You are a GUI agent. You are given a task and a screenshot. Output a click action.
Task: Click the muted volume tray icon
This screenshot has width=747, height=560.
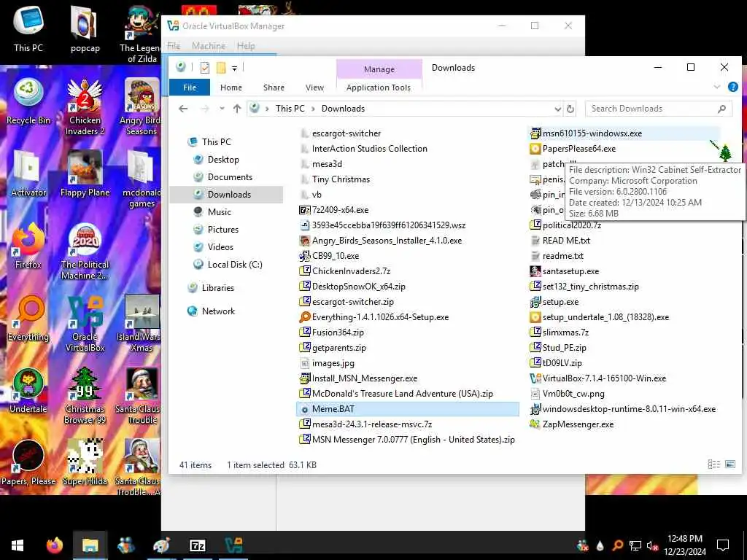coord(651,545)
